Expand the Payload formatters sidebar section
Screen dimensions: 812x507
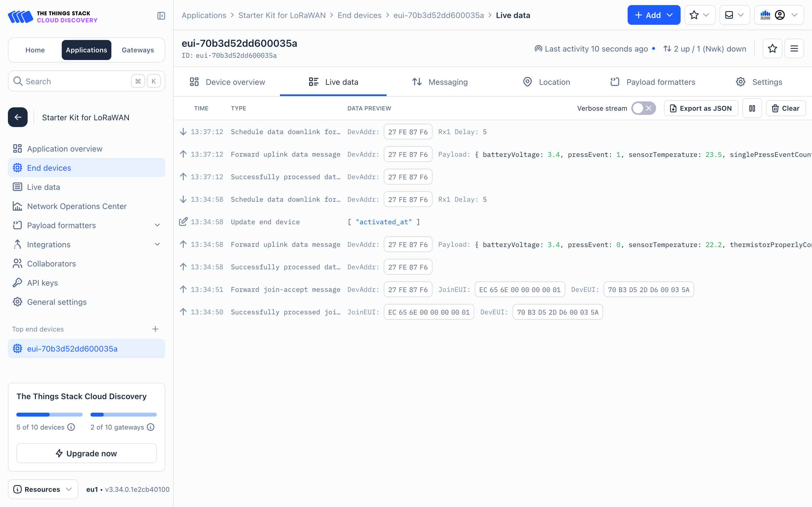(157, 225)
